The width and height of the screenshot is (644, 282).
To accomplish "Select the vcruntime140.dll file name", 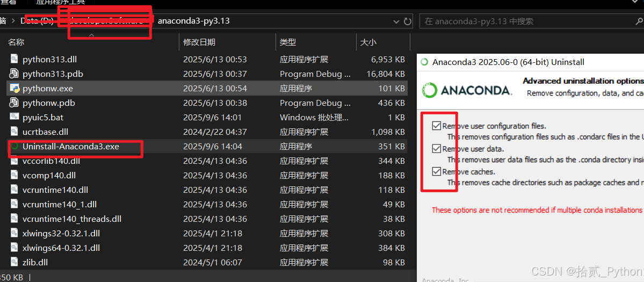I will coord(55,190).
